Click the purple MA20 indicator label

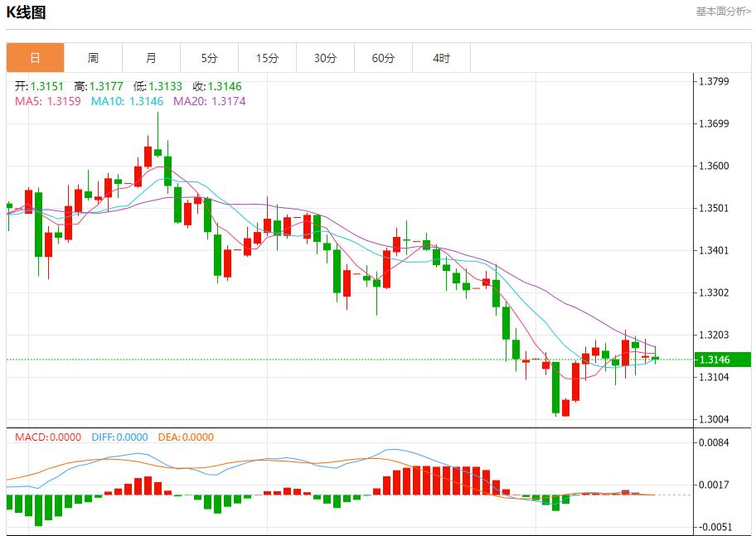(209, 101)
